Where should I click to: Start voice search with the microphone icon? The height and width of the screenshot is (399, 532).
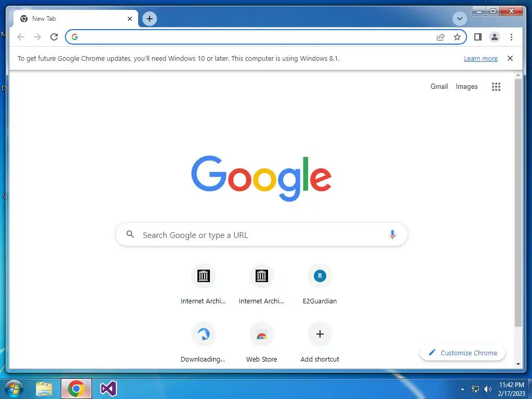coord(392,234)
